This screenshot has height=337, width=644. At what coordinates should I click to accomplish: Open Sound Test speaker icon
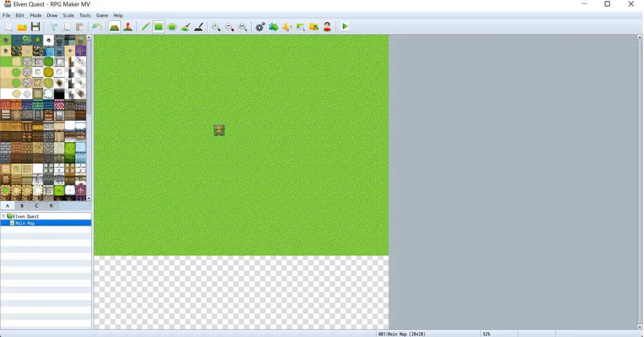(x=287, y=27)
